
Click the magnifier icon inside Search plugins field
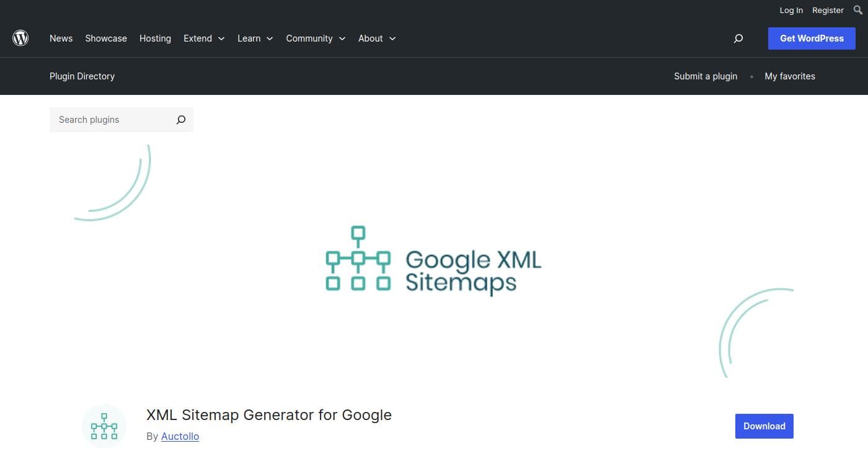180,119
